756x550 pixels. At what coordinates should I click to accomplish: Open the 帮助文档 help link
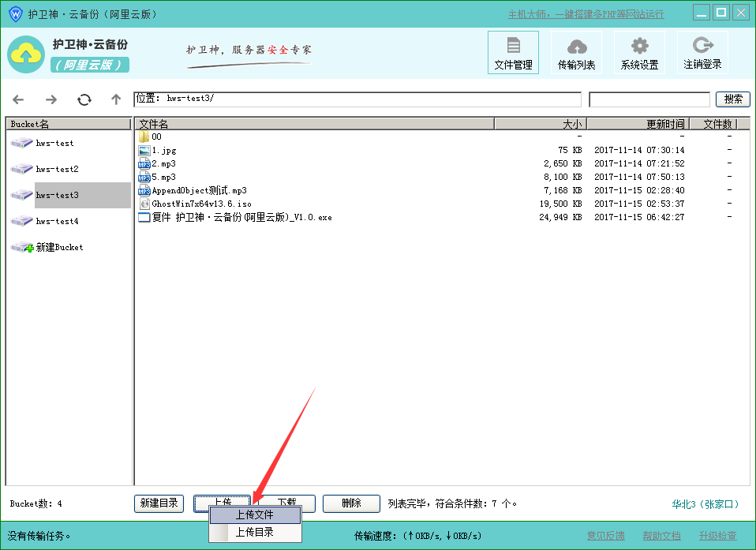661,536
